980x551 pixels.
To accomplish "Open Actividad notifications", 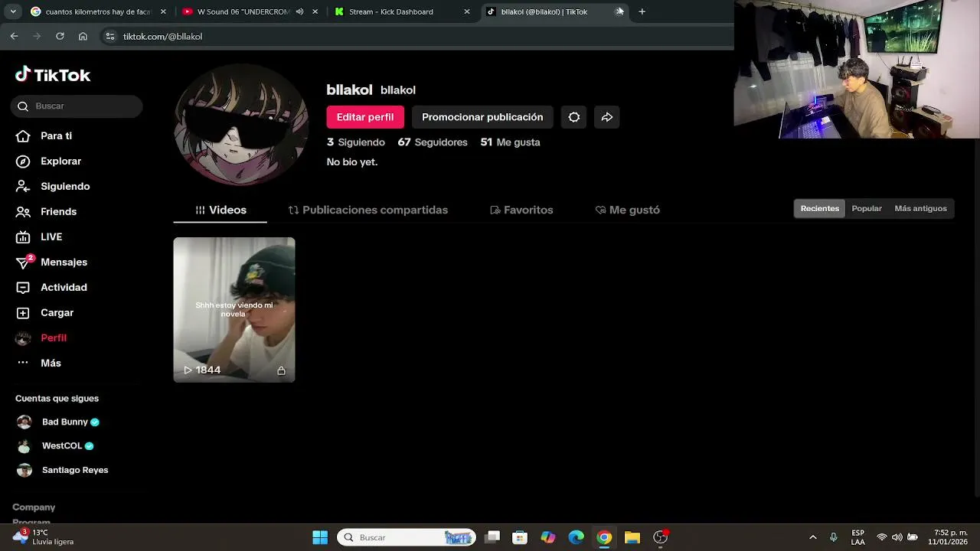I will (52, 287).
